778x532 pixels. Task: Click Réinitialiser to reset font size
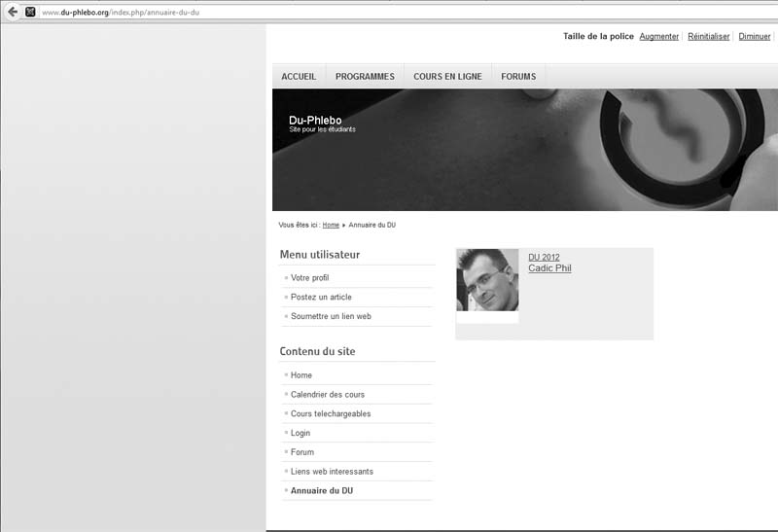pyautogui.click(x=708, y=37)
